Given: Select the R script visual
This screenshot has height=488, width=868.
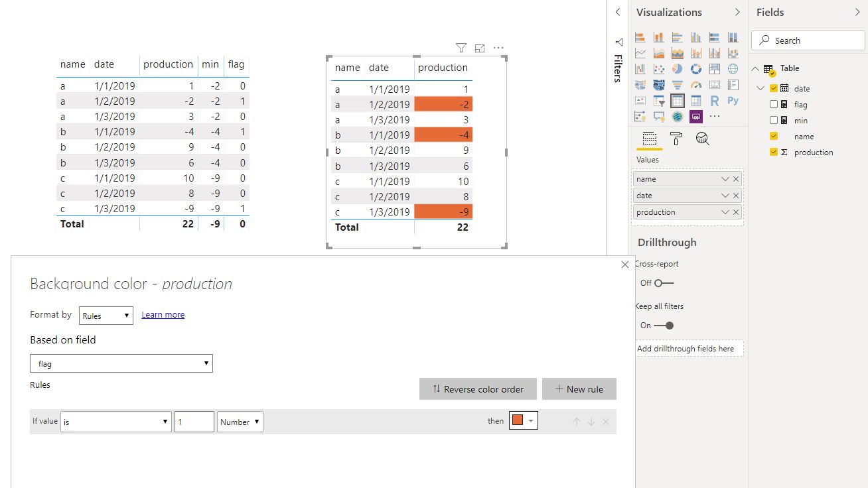Looking at the screenshot, I should (715, 101).
